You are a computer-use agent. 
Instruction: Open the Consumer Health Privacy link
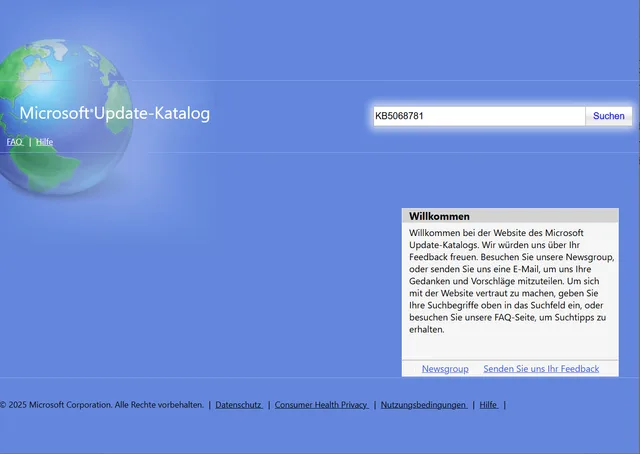(x=321, y=405)
